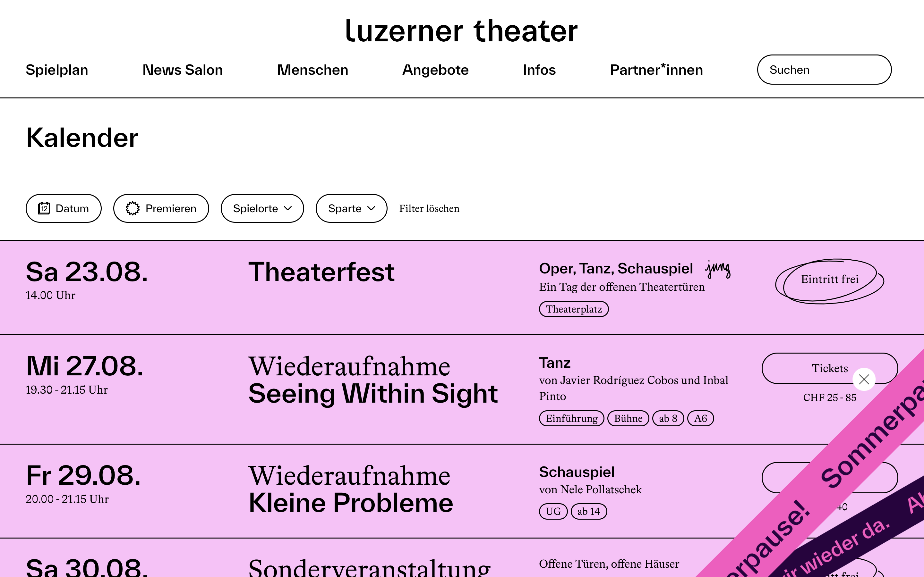
Task: Open the Theaterfest event title
Action: click(321, 272)
